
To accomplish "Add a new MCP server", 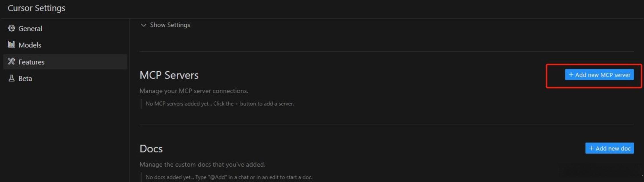I will pyautogui.click(x=599, y=75).
